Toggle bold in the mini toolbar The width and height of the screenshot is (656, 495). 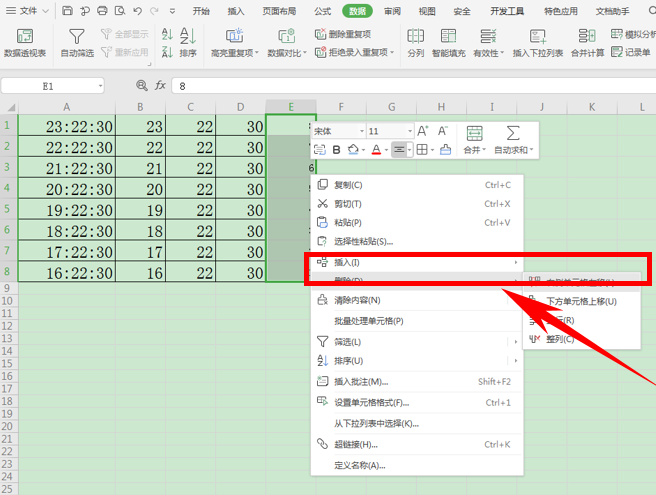coord(337,150)
